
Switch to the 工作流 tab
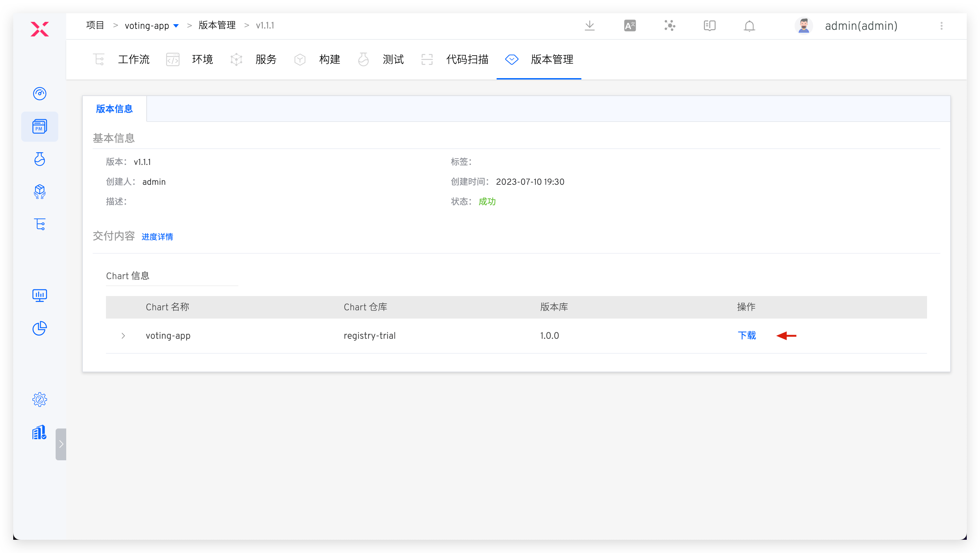pyautogui.click(x=133, y=59)
